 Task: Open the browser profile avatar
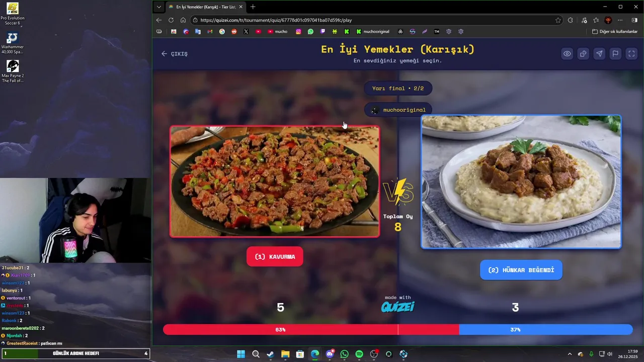click(608, 20)
